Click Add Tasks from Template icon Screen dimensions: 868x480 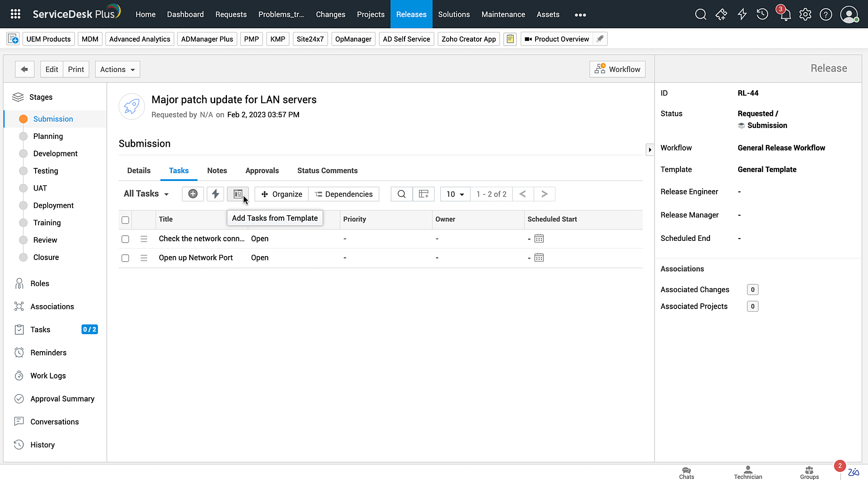pos(238,194)
